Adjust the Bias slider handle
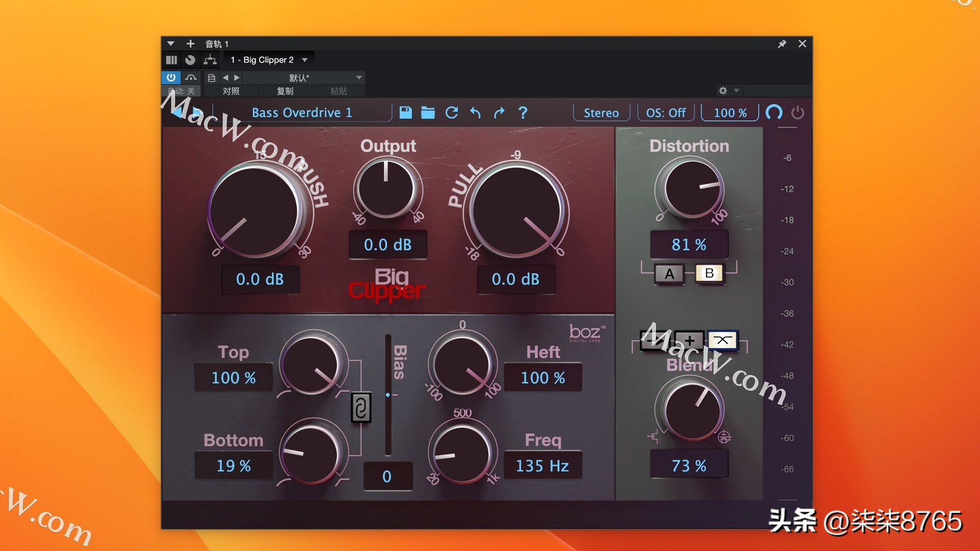This screenshot has height=551, width=980. coord(388,394)
